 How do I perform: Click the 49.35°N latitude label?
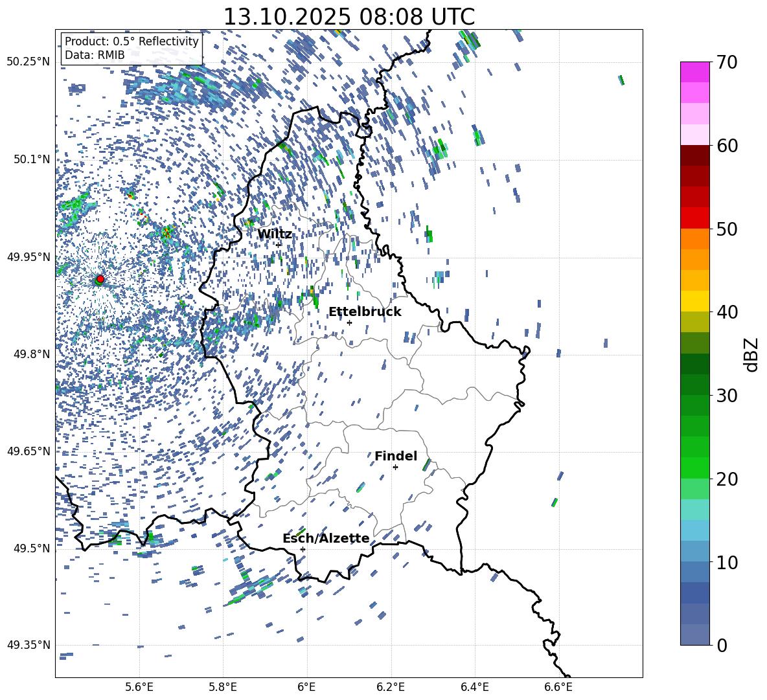tap(29, 645)
